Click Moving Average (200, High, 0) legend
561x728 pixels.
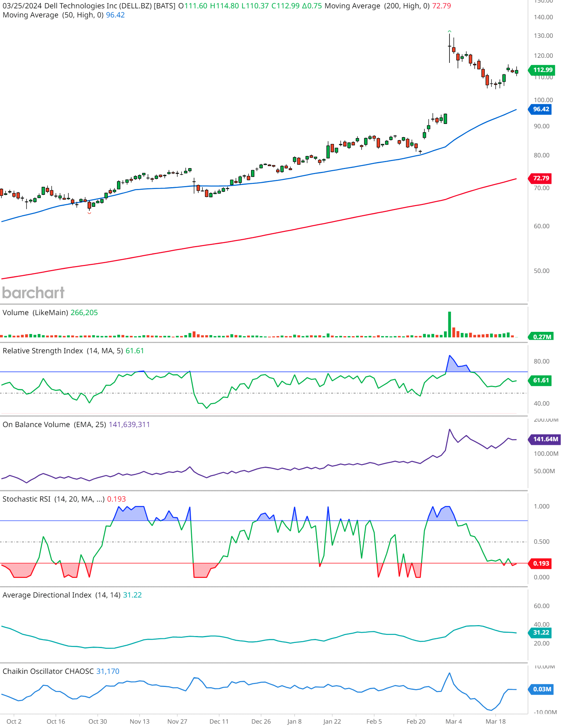[x=377, y=6]
